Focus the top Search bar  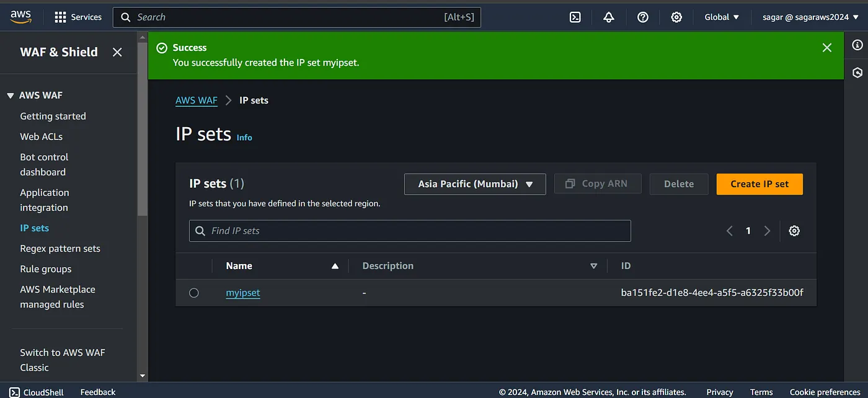(296, 17)
